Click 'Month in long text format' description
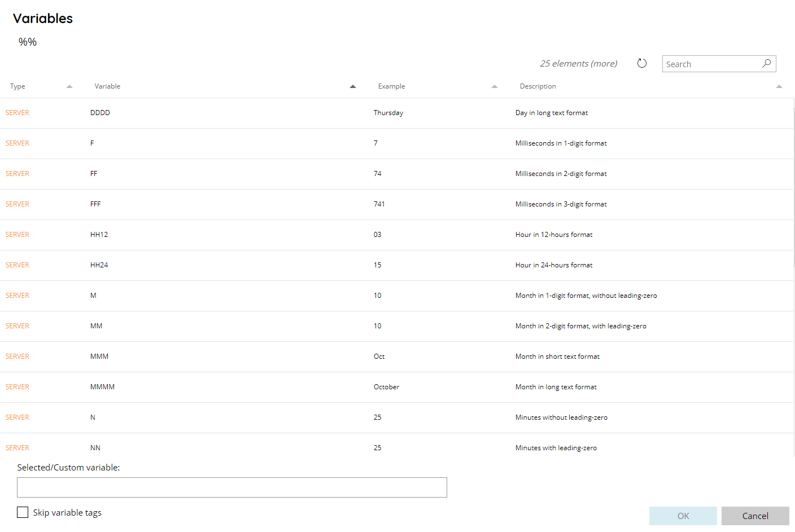The height and width of the screenshot is (532, 795). pos(556,387)
